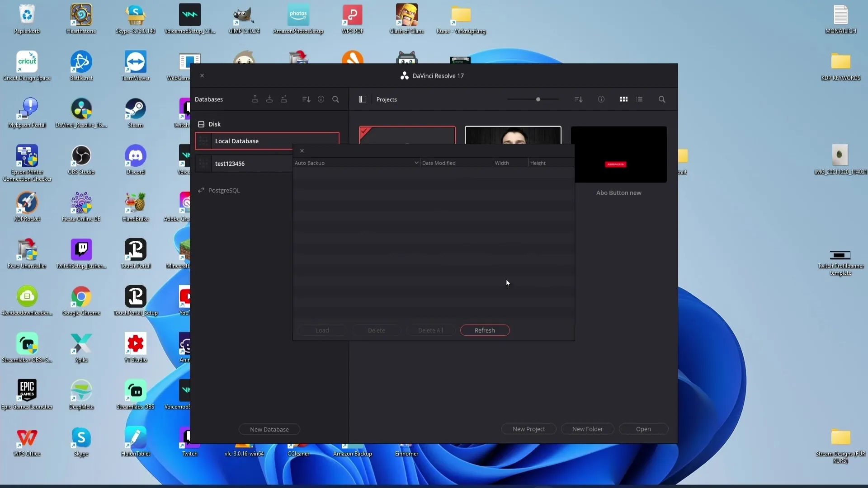
Task: Toggle the panel split view icon
Action: click(363, 99)
